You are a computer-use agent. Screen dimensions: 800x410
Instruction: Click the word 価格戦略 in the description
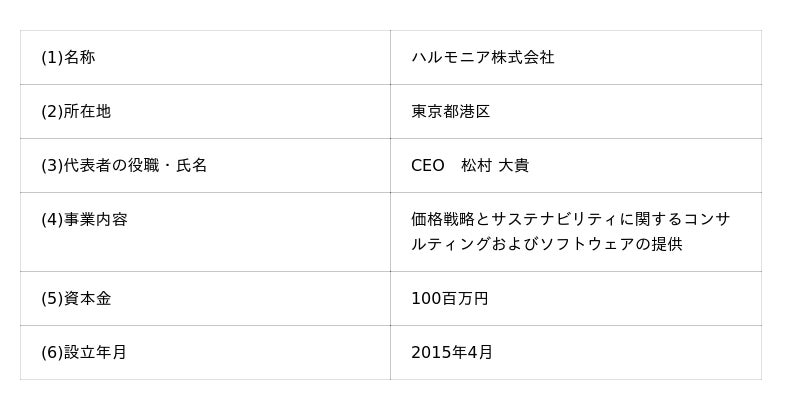point(442,219)
